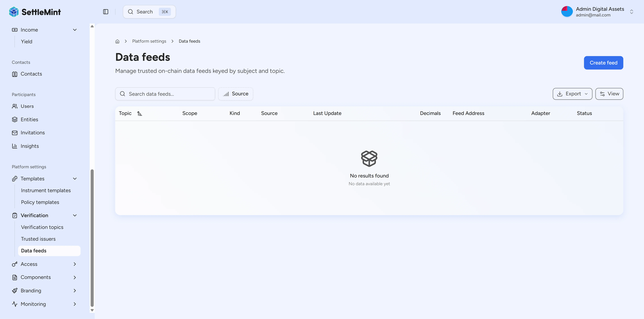The width and height of the screenshot is (644, 319).
Task: Open Platform settings from the breadcrumb
Action: [149, 41]
